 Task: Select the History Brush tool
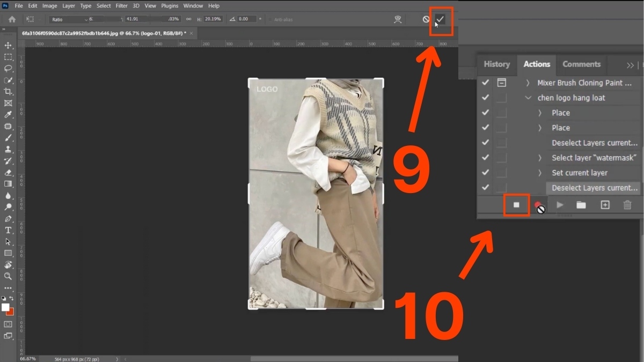pos(8,161)
